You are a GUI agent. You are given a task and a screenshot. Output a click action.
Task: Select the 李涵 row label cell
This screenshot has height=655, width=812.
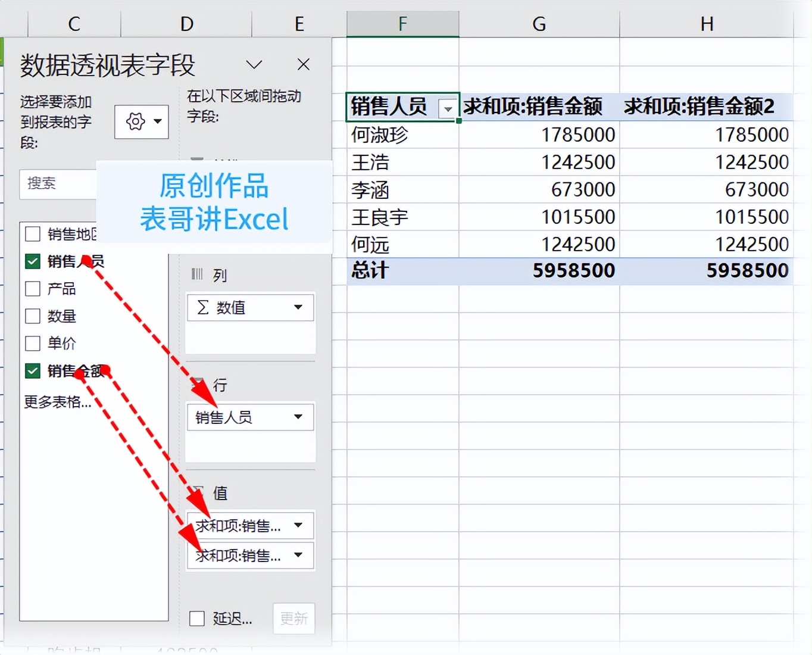(403, 189)
